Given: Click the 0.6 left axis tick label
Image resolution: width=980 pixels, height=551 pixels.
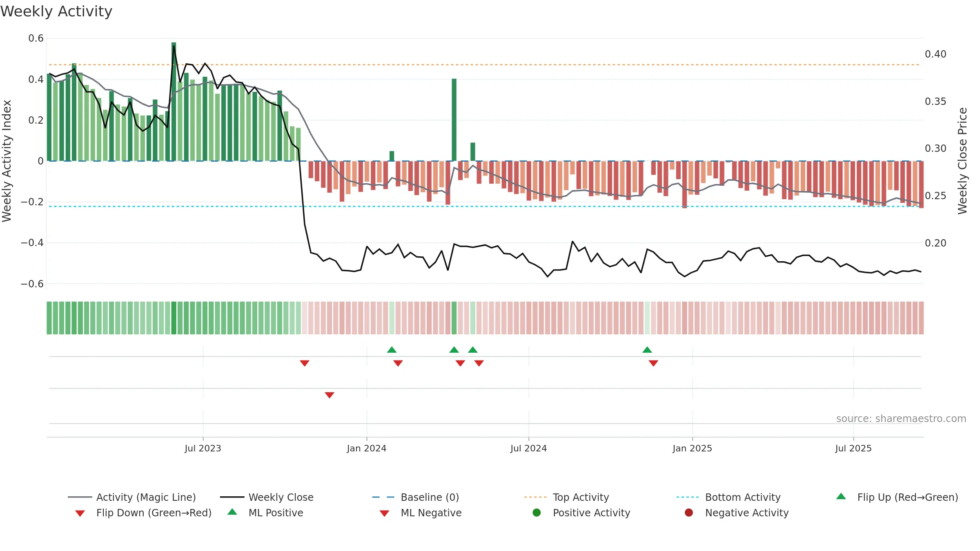Looking at the screenshot, I should [x=36, y=38].
